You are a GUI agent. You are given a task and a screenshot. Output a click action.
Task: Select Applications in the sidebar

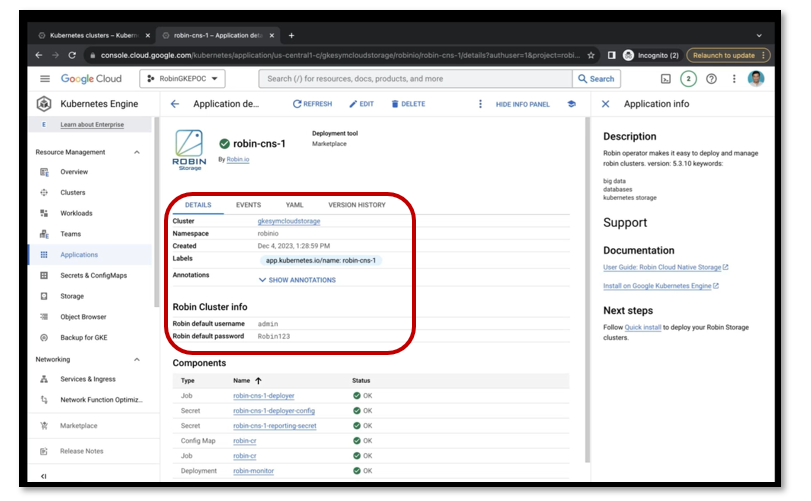(79, 254)
